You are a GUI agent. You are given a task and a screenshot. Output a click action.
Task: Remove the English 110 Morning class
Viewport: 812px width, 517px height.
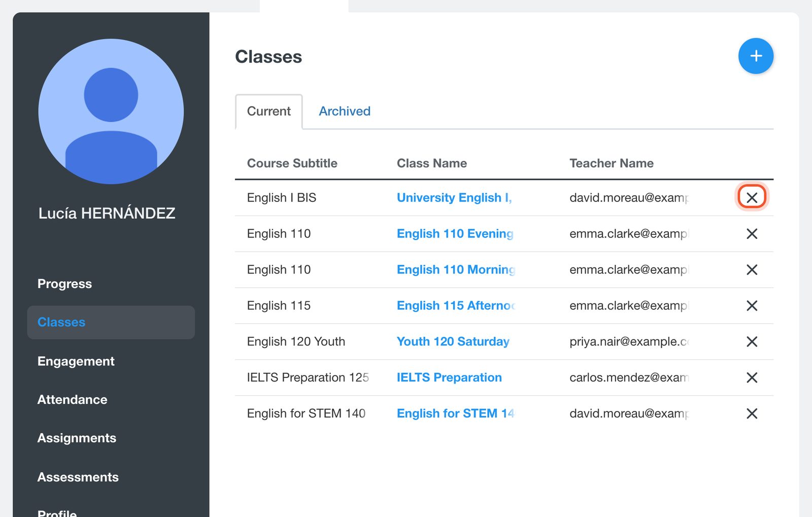pos(752,269)
